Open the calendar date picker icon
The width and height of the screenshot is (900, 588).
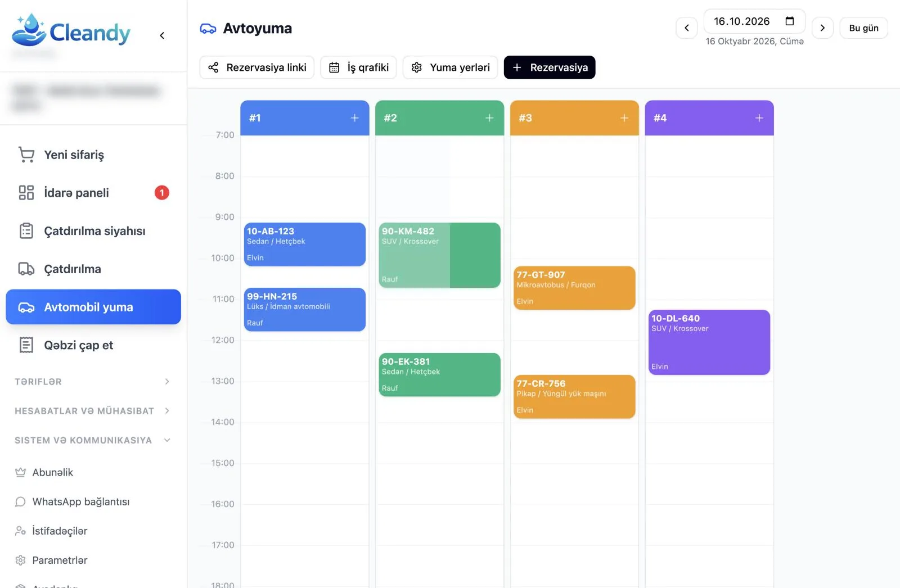pos(790,21)
